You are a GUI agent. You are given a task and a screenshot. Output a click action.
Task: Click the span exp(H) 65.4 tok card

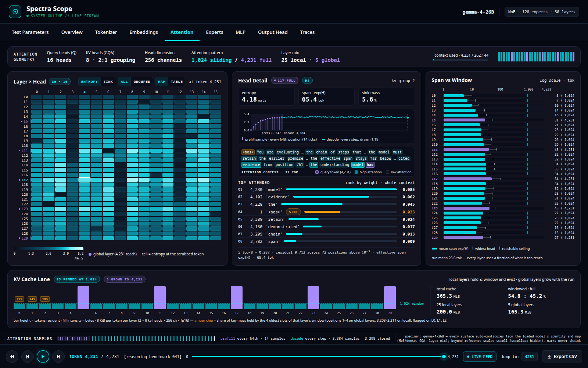pyautogui.click(x=326, y=97)
